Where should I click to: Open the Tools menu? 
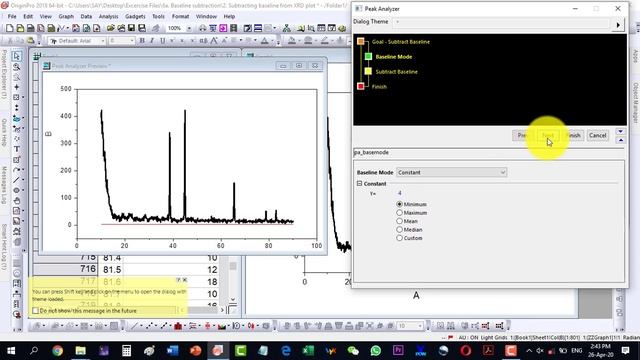(x=158, y=16)
